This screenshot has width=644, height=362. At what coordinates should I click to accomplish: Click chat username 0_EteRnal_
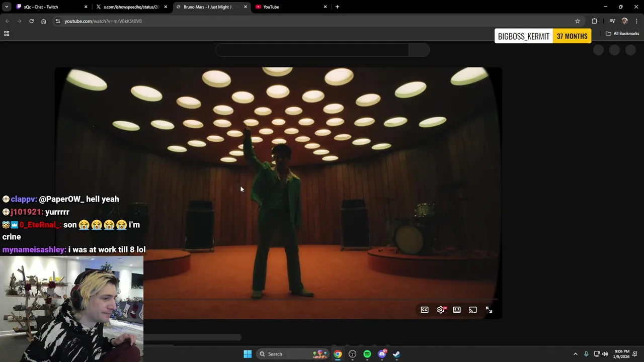40,225
